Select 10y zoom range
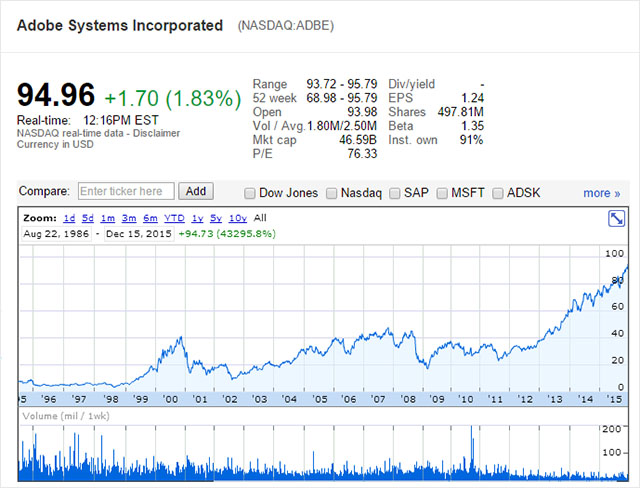This screenshot has height=488, width=640. [238, 218]
